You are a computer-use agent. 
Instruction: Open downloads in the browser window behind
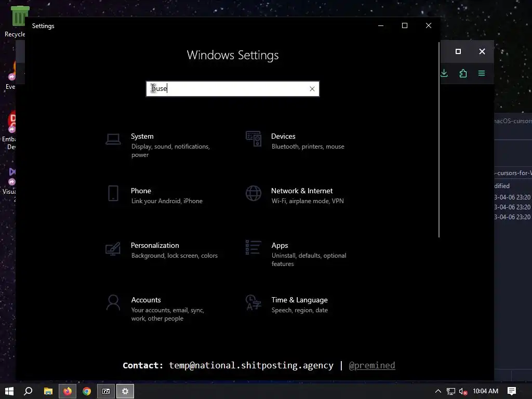tap(444, 73)
